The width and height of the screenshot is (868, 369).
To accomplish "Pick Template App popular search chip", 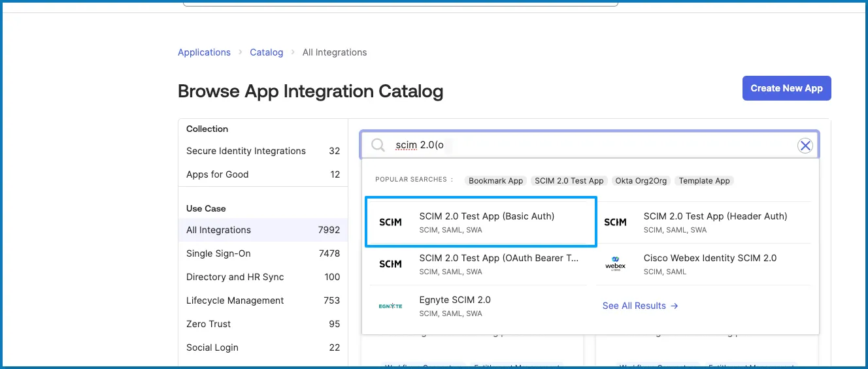I will pos(704,181).
